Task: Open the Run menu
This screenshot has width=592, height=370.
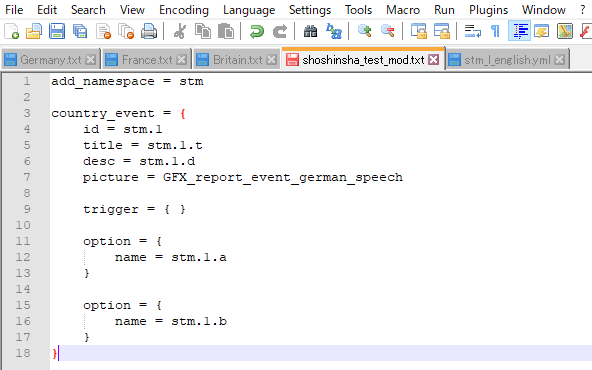Action: pyautogui.click(x=444, y=9)
